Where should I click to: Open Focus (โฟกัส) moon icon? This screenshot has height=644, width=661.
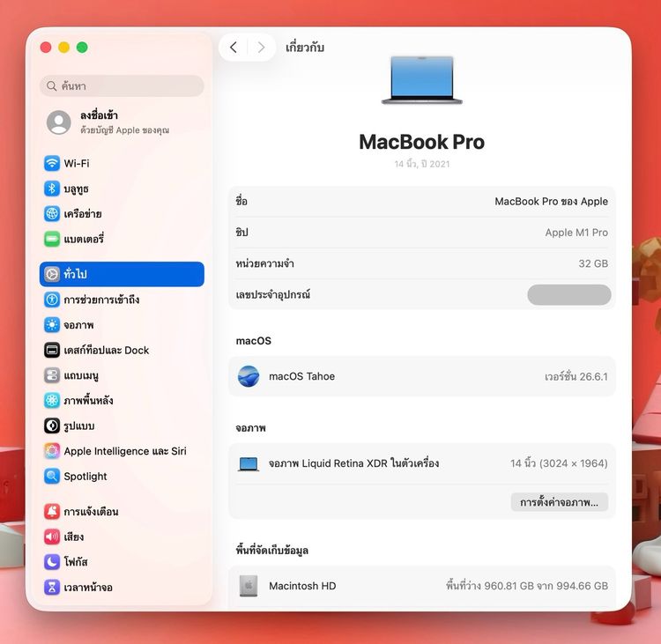[52, 562]
